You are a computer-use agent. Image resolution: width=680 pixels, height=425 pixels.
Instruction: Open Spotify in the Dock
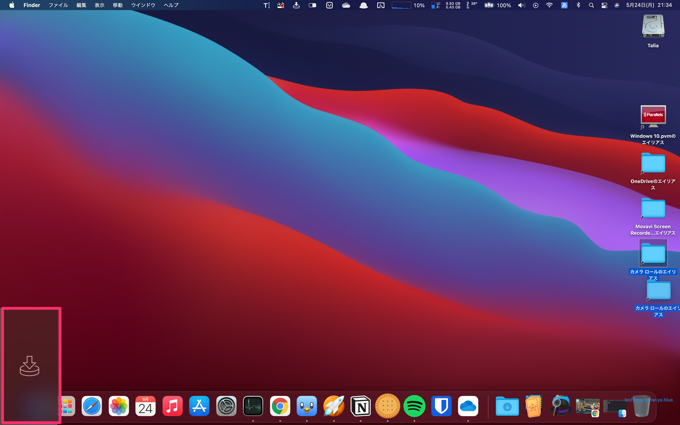(414, 406)
